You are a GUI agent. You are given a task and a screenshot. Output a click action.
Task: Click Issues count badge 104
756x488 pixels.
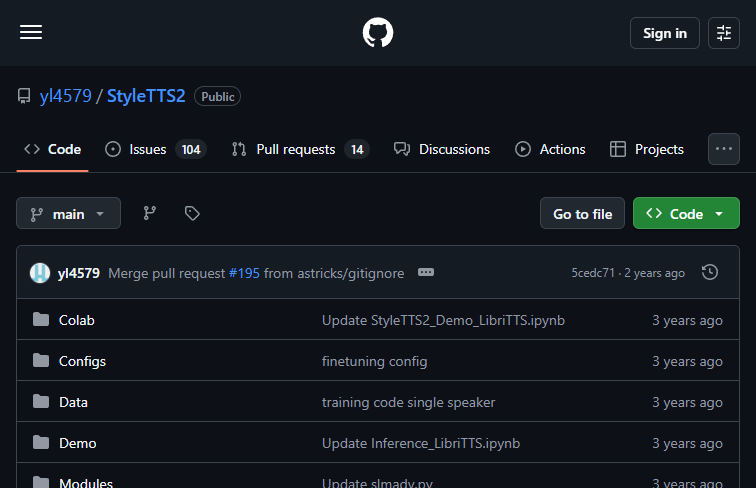191,149
